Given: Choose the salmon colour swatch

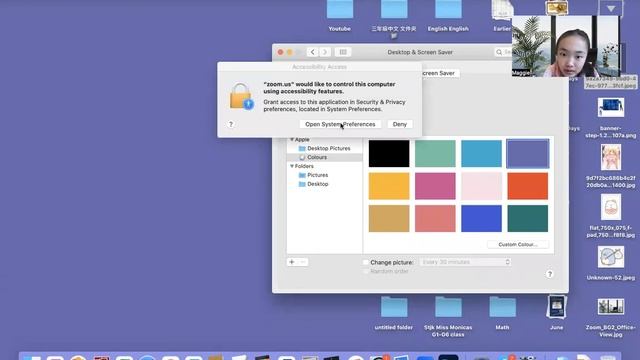Looking at the screenshot, I should pos(435,218).
